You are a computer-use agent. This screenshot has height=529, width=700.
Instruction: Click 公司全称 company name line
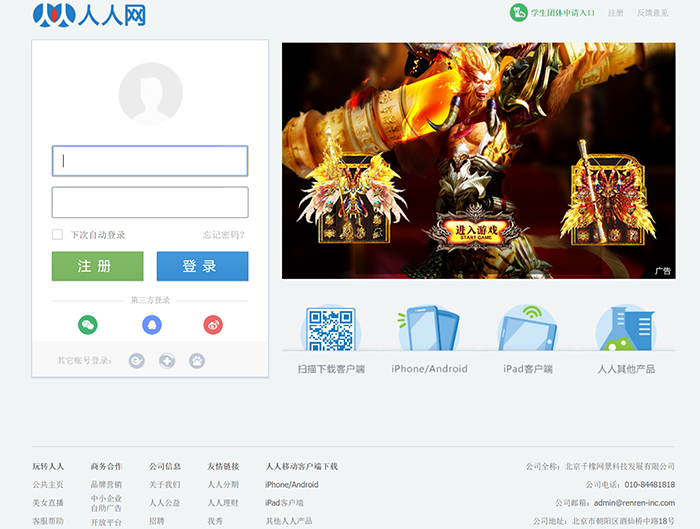point(600,466)
